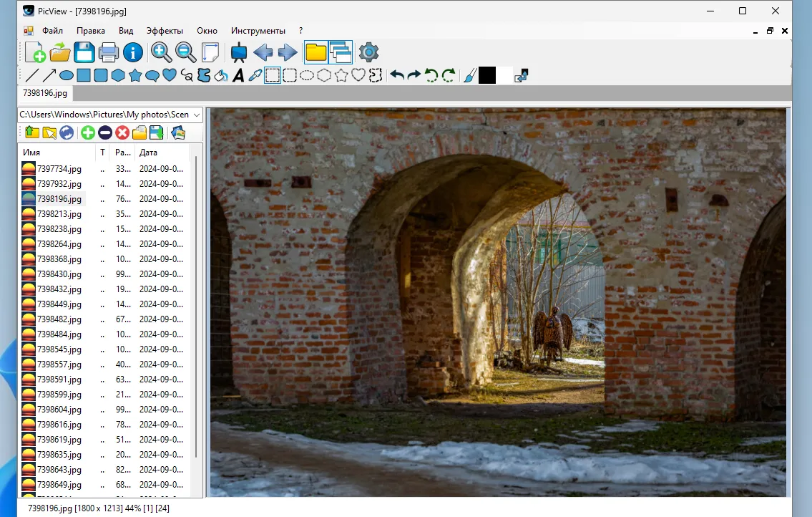
Task: Open the image information icon
Action: tap(133, 52)
